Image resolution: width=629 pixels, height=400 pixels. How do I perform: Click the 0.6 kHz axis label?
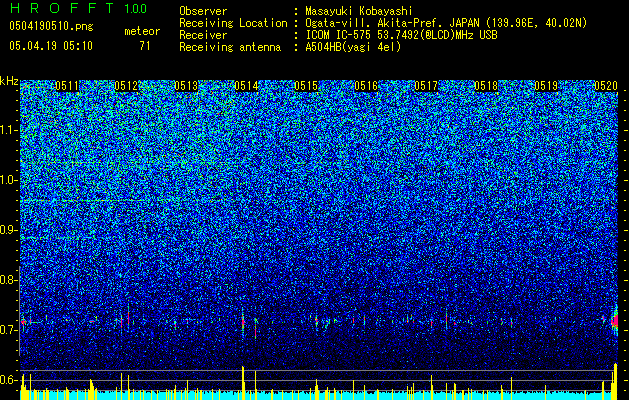click(8, 380)
